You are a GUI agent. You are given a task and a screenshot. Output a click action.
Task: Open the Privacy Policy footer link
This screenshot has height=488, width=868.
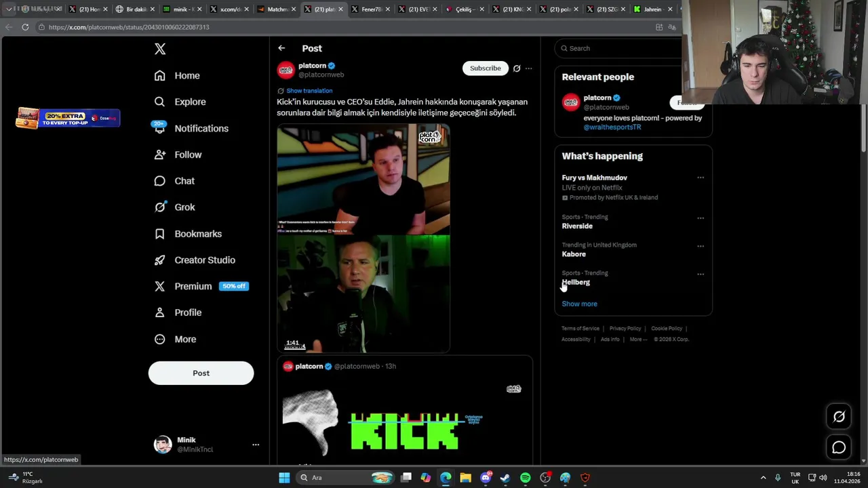(625, 329)
